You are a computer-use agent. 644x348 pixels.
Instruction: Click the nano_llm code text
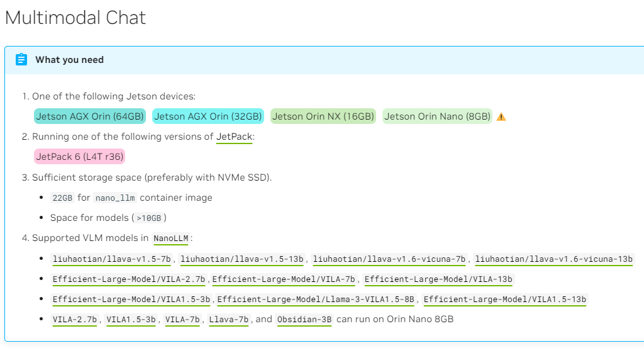115,198
